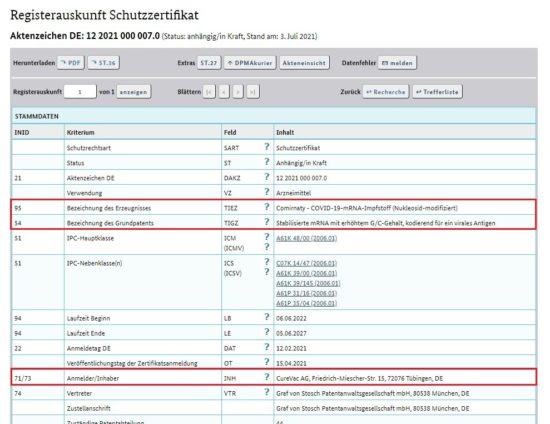Report data error via melden button
550x424 pixels.
[x=397, y=63]
